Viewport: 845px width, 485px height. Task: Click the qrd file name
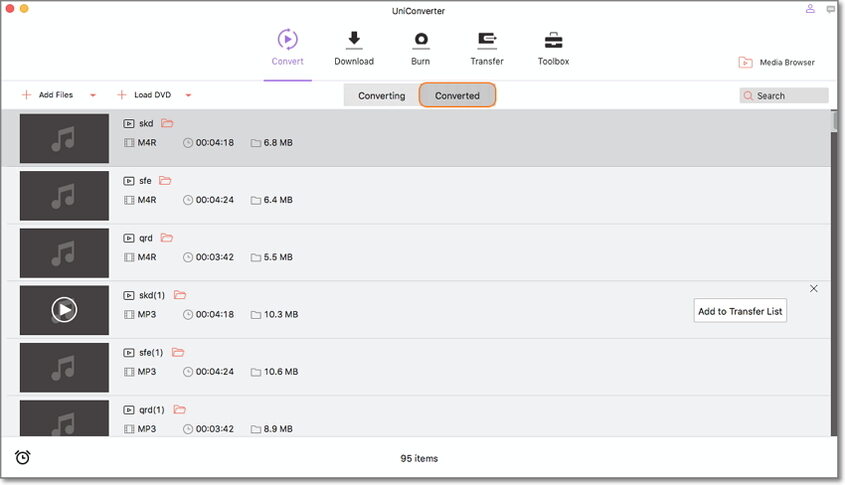(146, 238)
